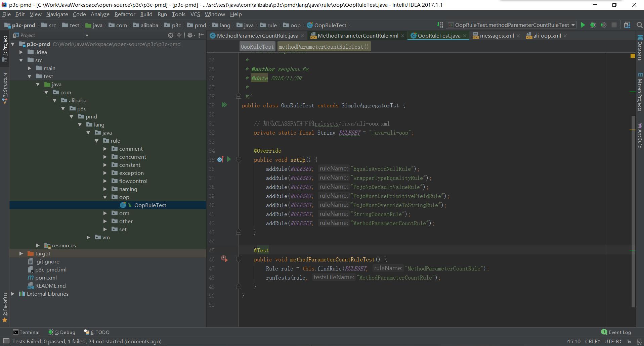This screenshot has height=346, width=644.
Task: Open the Event Log
Action: click(616, 332)
